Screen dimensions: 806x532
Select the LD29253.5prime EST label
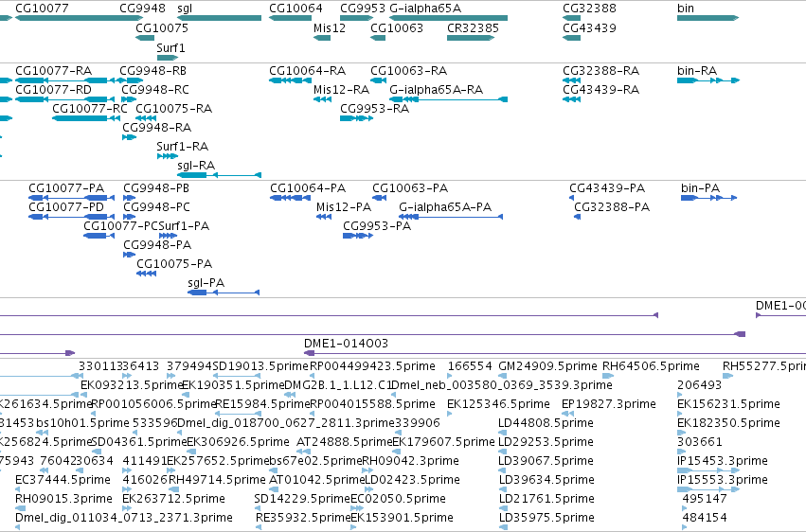[x=546, y=442]
